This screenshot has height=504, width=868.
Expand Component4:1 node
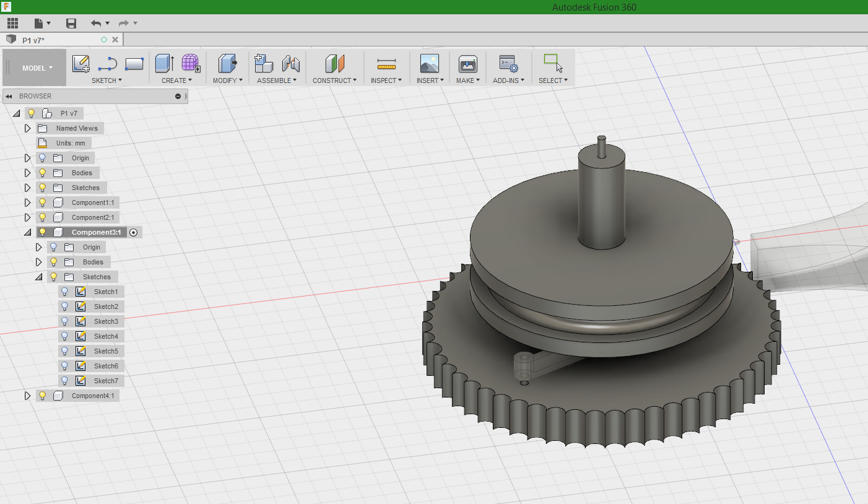27,396
